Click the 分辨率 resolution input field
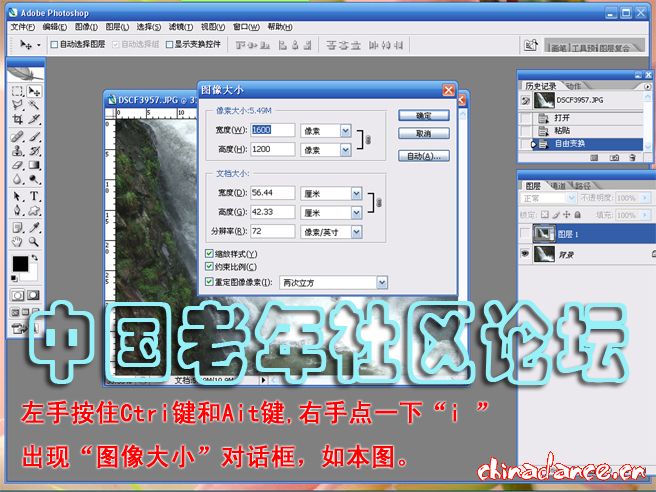The width and height of the screenshot is (656, 492). (x=269, y=231)
